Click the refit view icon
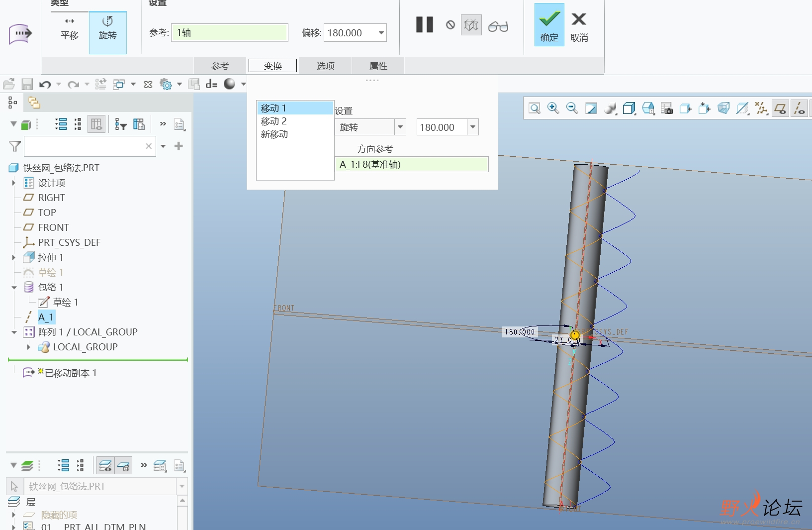 click(535, 108)
